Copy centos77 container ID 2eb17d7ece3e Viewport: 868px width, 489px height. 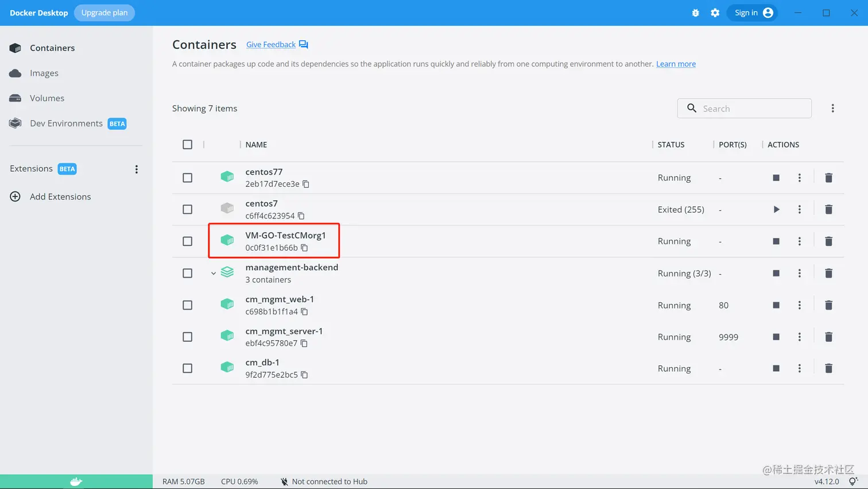tap(306, 184)
